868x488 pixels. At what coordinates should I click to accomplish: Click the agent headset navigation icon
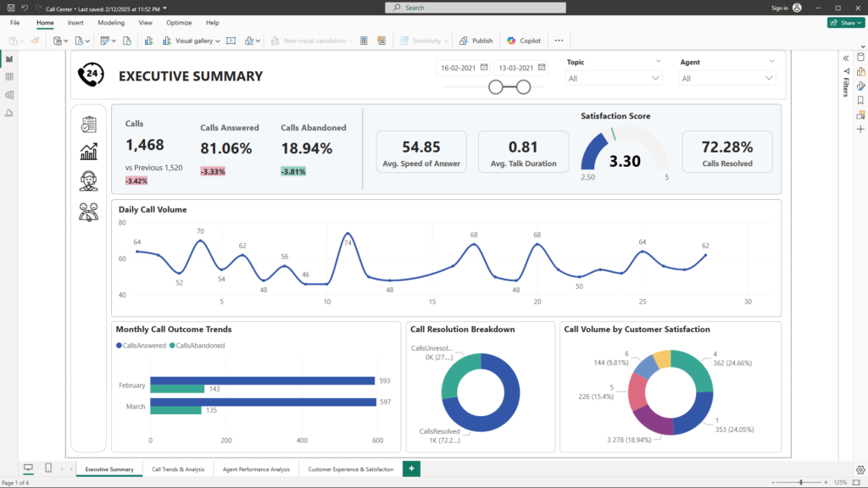pos(88,180)
